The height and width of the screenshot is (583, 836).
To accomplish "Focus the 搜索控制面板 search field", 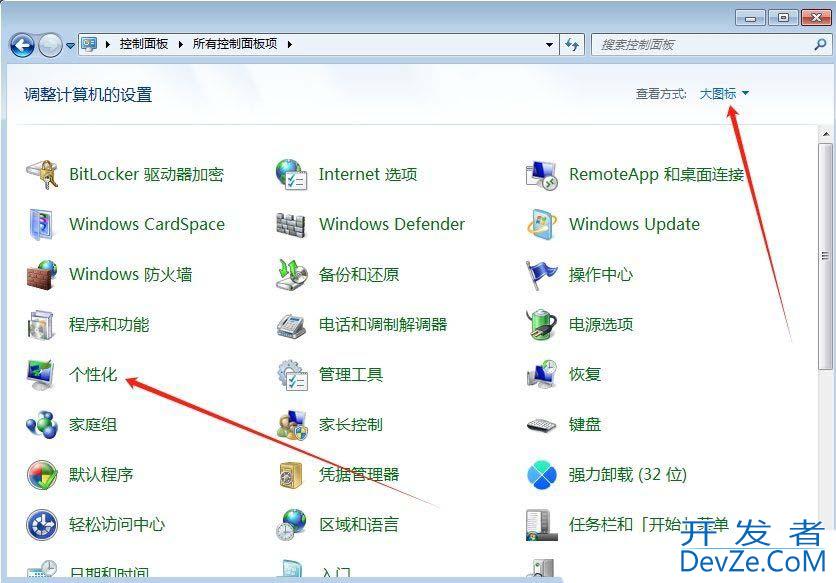I will pyautogui.click(x=711, y=45).
